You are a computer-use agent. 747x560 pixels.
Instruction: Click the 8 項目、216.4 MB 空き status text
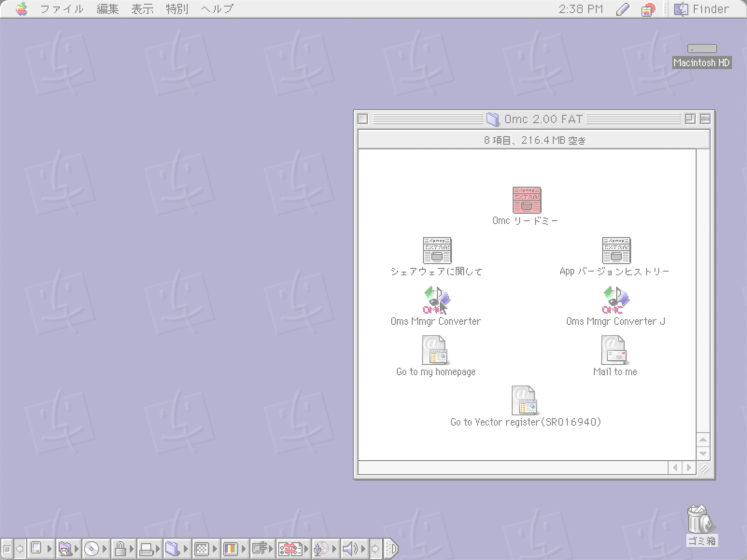[535, 140]
